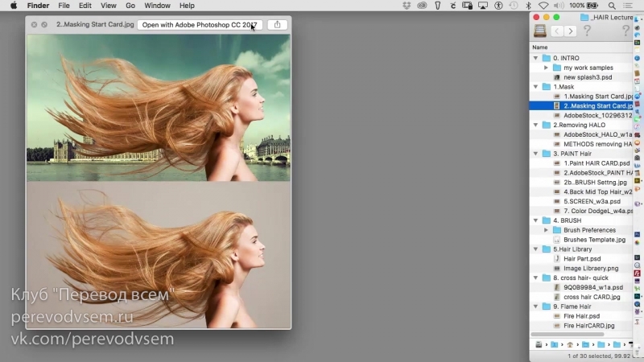Image resolution: width=644 pixels, height=362 pixels.
Task: Open the Window menu
Action: click(x=157, y=6)
